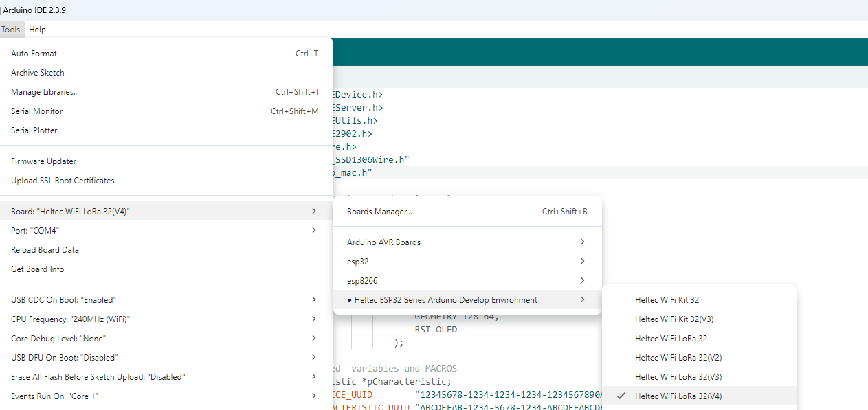The image size is (868, 410).
Task: Expand the Port: "COM4" submenu
Action: pyautogui.click(x=166, y=231)
